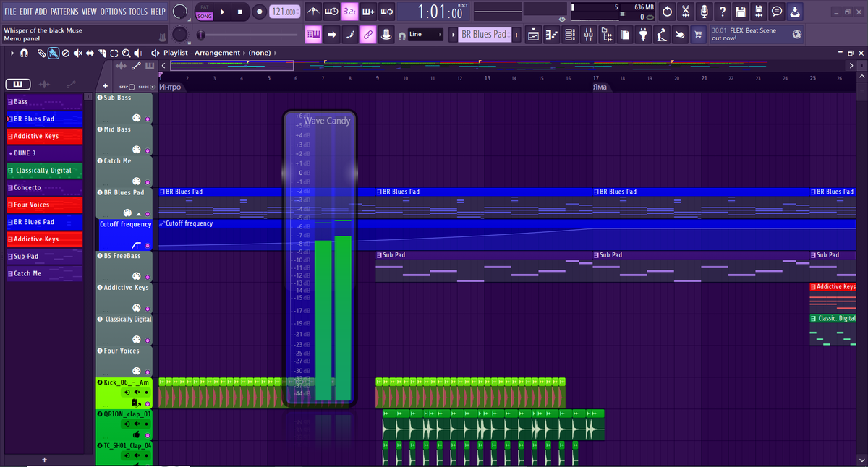
Task: Open the Browser view icon
Action: tap(607, 34)
